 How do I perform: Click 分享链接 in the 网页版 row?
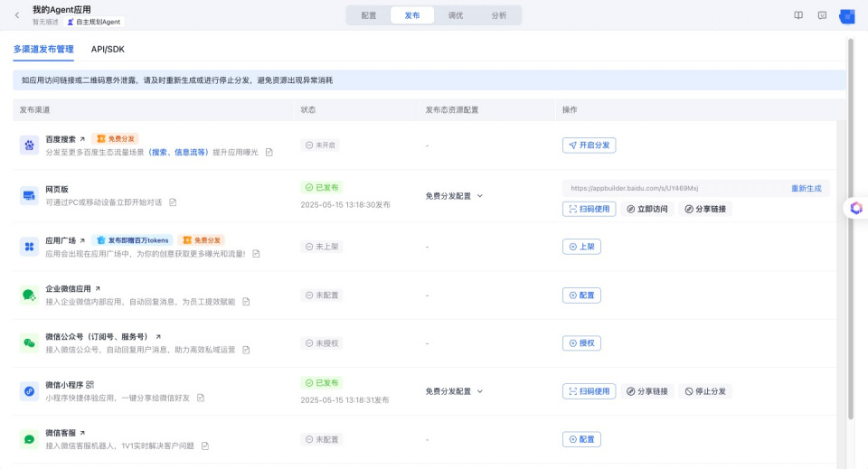pyautogui.click(x=705, y=209)
